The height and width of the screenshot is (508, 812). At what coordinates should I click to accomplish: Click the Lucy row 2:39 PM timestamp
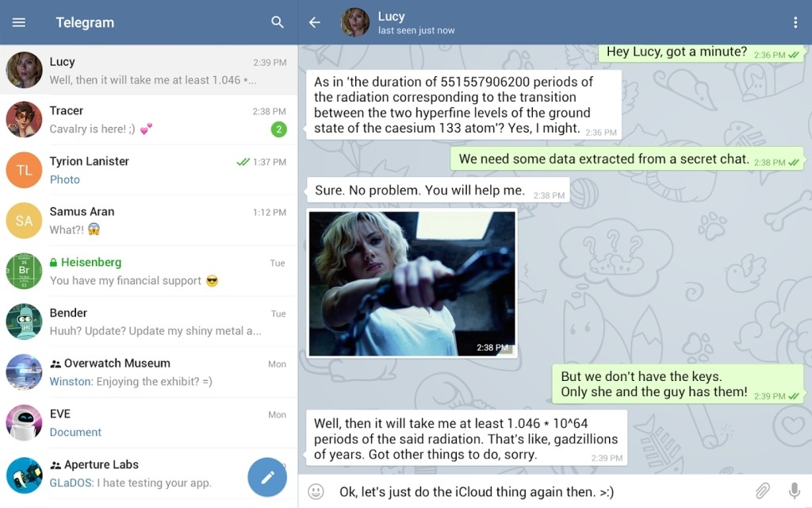(270, 63)
